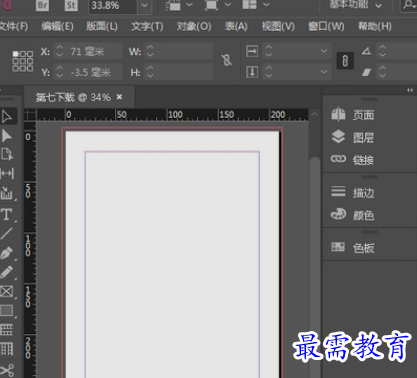Open the 图层 (Layers) panel

pos(352,137)
